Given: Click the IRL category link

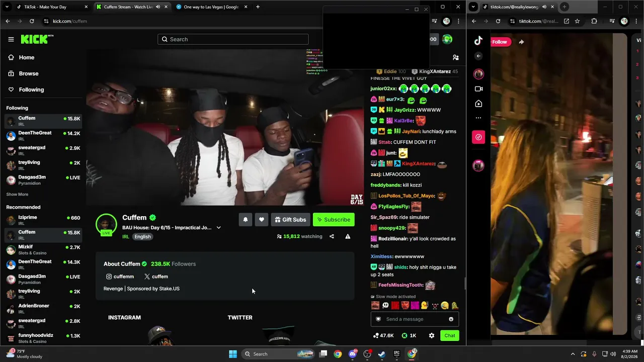Looking at the screenshot, I should click(126, 237).
